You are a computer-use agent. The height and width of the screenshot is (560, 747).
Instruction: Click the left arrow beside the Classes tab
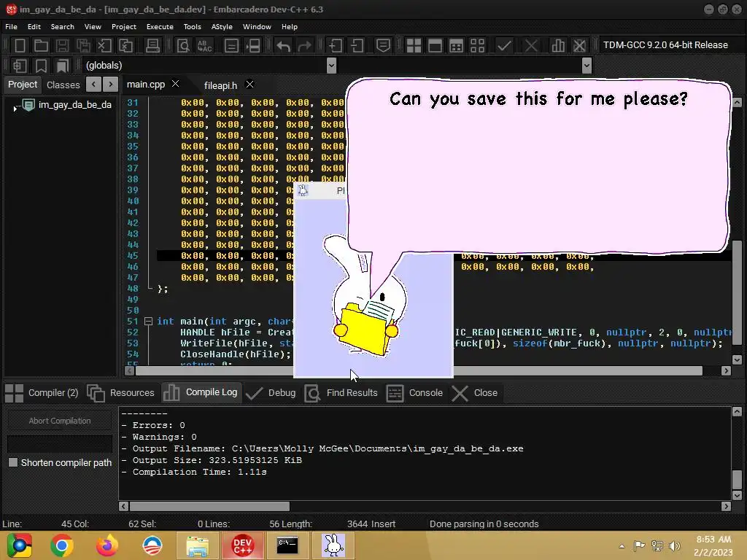(94, 85)
